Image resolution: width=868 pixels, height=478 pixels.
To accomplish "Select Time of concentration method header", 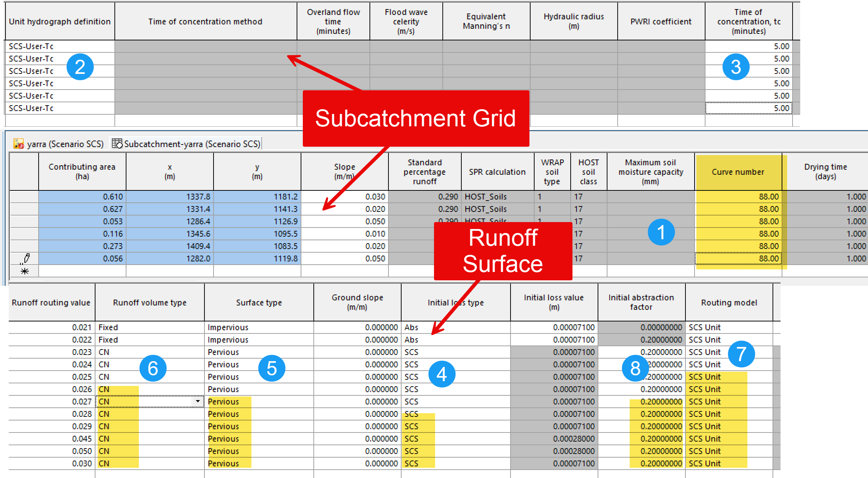I will click(205, 21).
